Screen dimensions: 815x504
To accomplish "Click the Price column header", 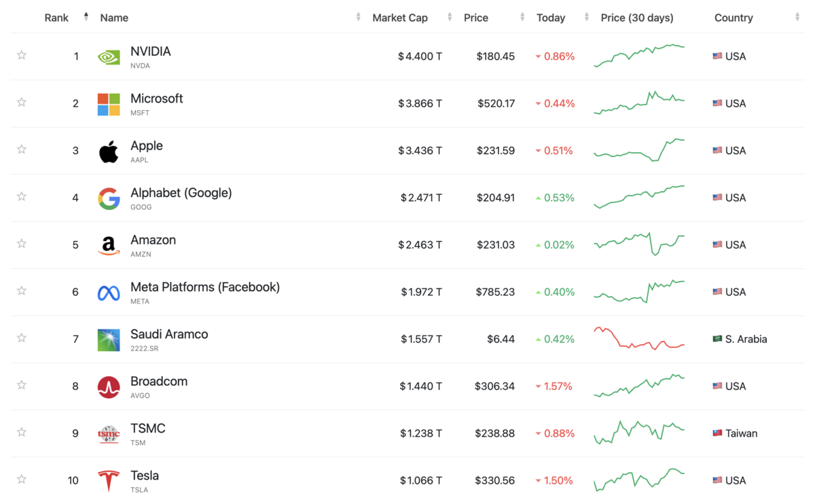I will tap(476, 18).
